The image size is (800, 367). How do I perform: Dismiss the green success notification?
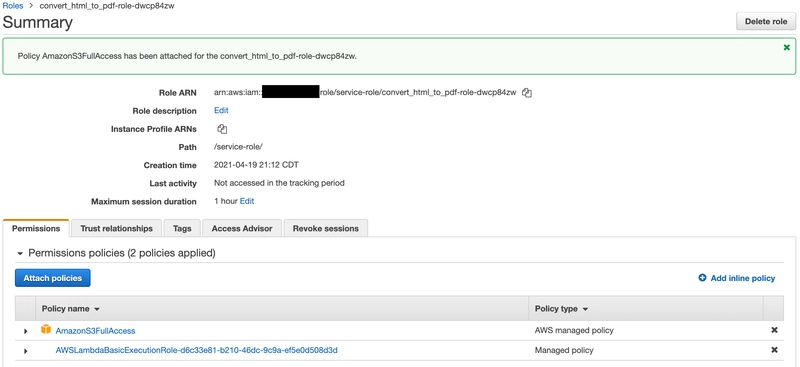[786, 47]
